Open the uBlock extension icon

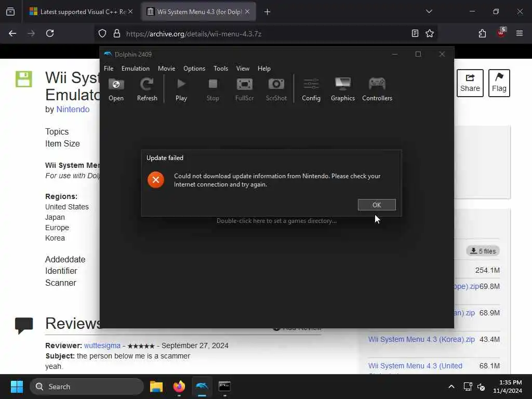pyautogui.click(x=501, y=33)
